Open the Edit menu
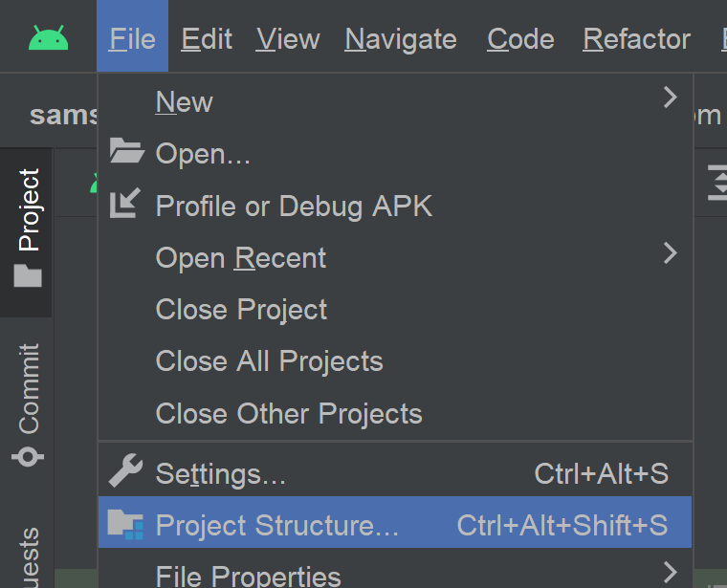Viewport: 727px width, 588px height. pos(207,39)
